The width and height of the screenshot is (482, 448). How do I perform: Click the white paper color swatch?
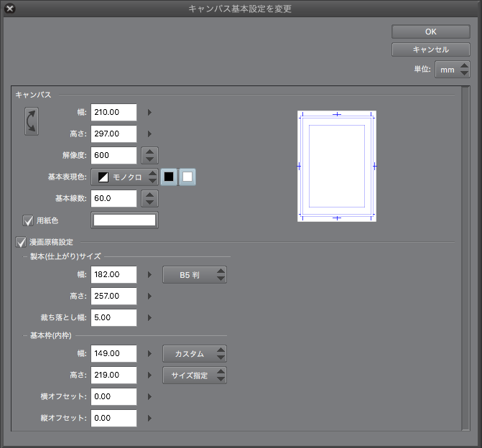[x=124, y=220]
